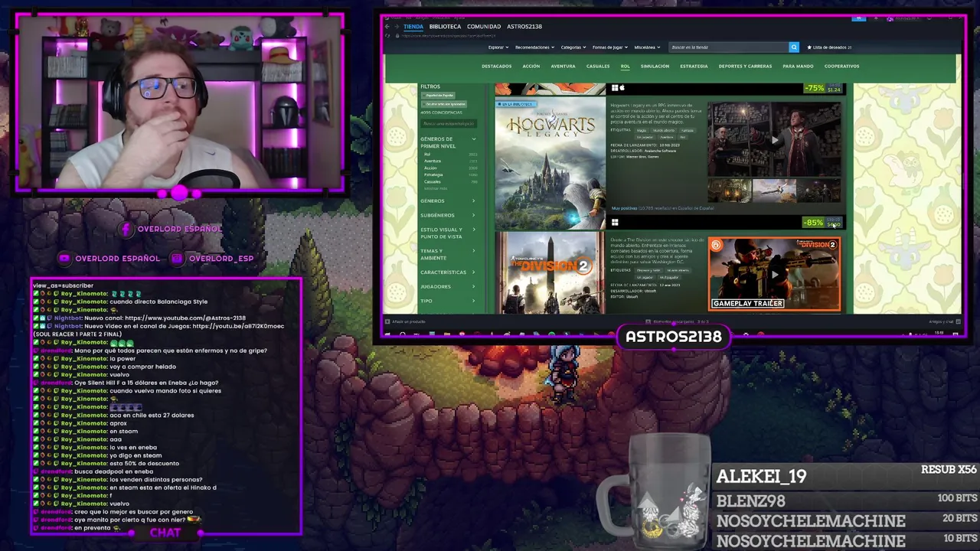Viewport: 980px width, 551px height.
Task: Click the YouTube icon beside Overlord Español
Action: 65,259
